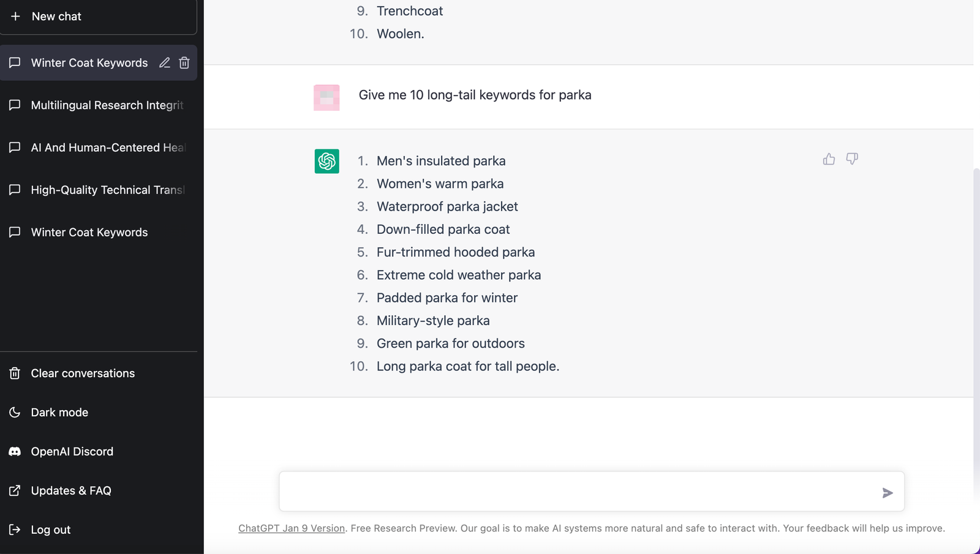The width and height of the screenshot is (980, 554).
Task: Click the pink user avatar
Action: tap(326, 97)
